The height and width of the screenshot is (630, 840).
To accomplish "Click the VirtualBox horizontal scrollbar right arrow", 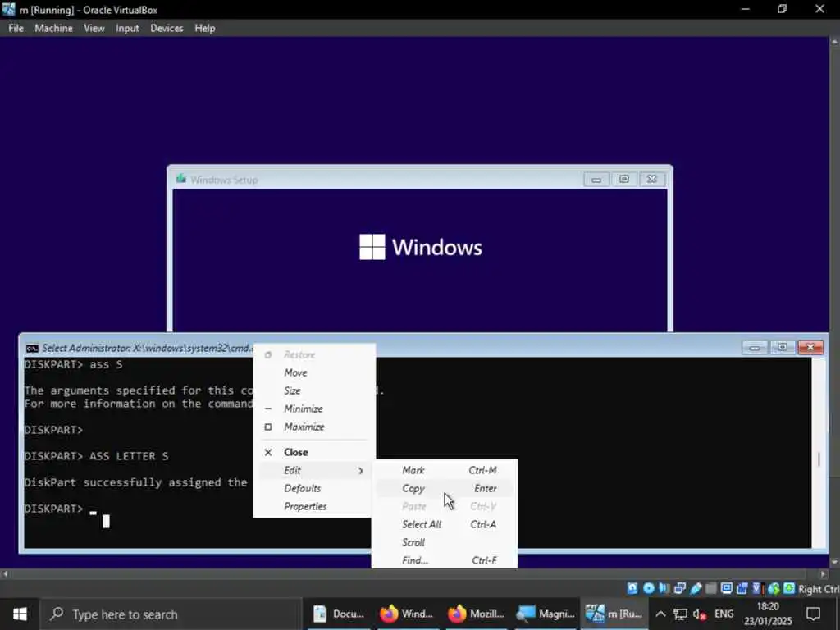I will point(824,573).
